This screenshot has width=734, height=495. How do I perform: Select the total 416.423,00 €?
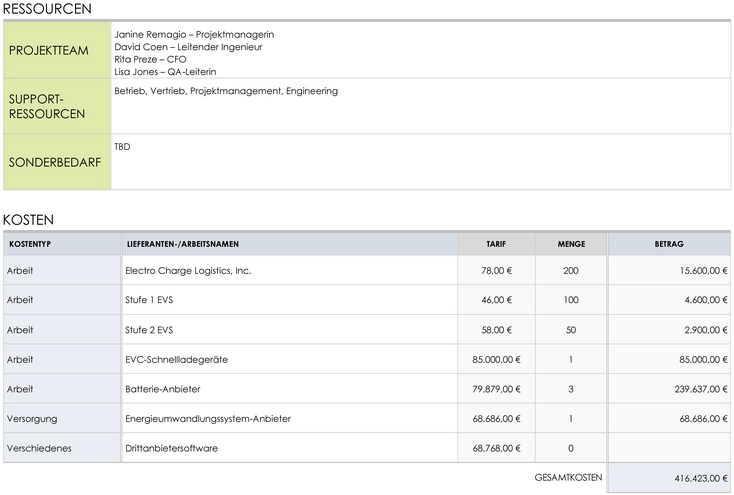[x=669, y=478]
